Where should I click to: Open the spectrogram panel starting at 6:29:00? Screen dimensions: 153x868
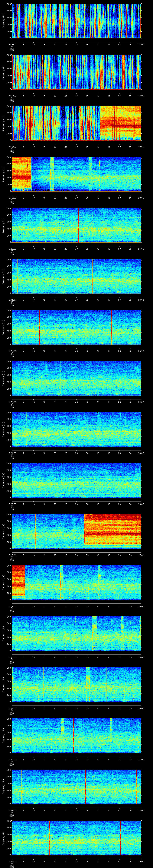click(77, 685)
